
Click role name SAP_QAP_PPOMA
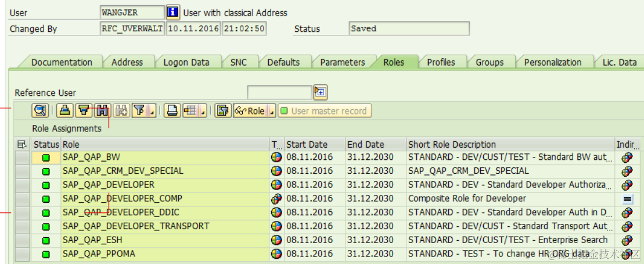tap(99, 254)
